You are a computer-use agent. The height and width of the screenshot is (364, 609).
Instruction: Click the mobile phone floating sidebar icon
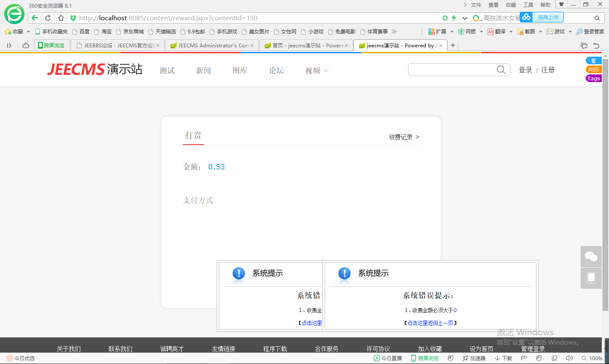click(x=591, y=278)
